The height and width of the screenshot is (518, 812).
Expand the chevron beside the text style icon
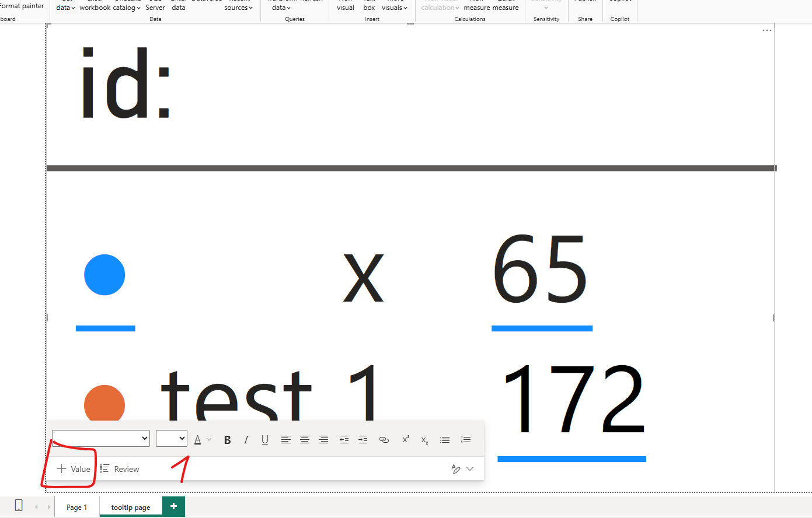point(470,469)
